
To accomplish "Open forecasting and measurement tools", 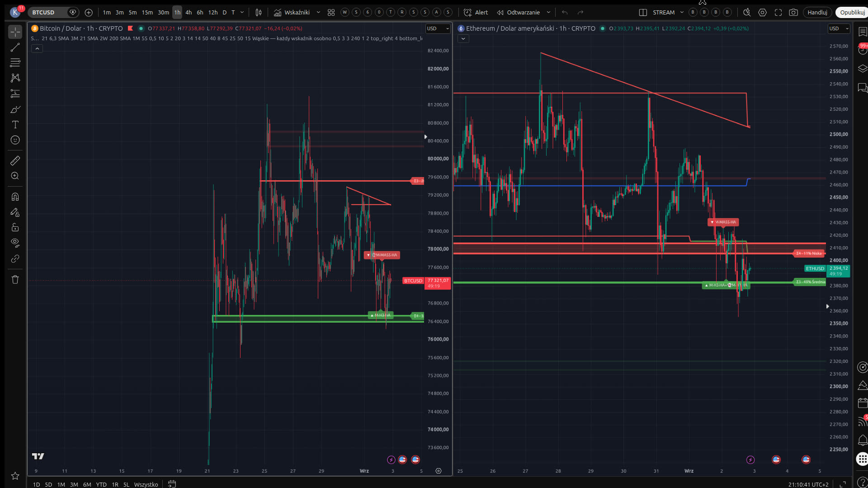I will click(15, 94).
